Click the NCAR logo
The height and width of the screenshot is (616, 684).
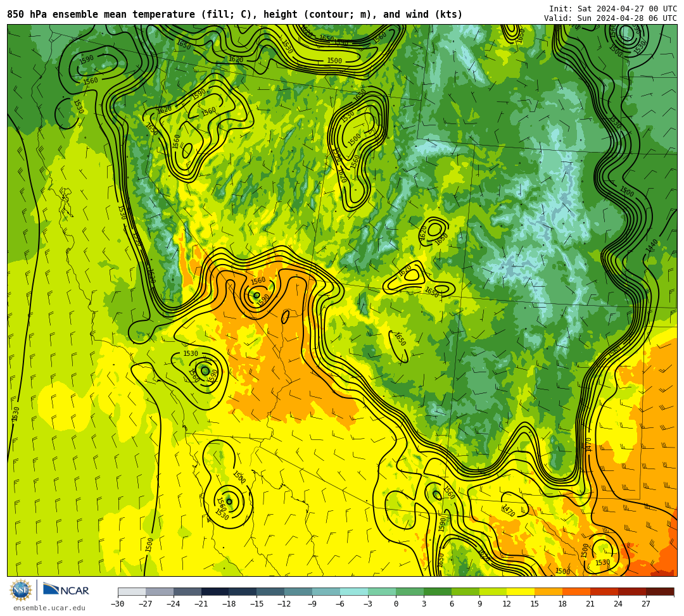(66, 590)
